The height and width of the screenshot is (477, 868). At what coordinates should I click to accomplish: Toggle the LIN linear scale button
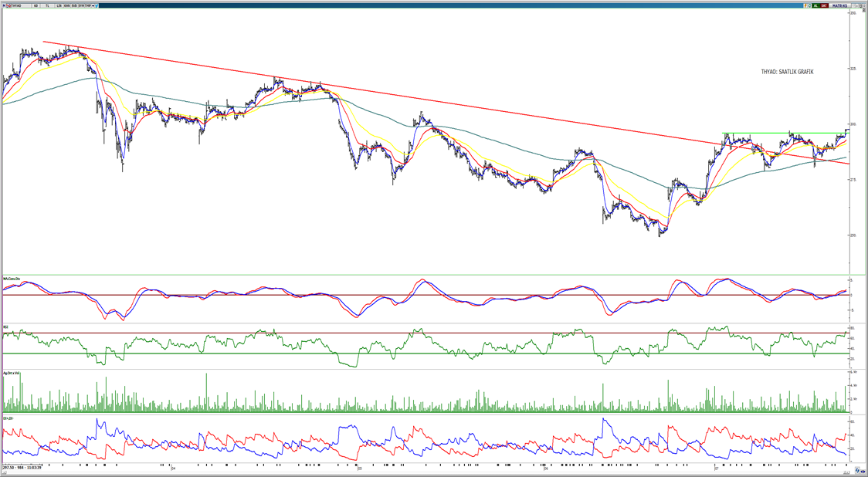[59, 5]
